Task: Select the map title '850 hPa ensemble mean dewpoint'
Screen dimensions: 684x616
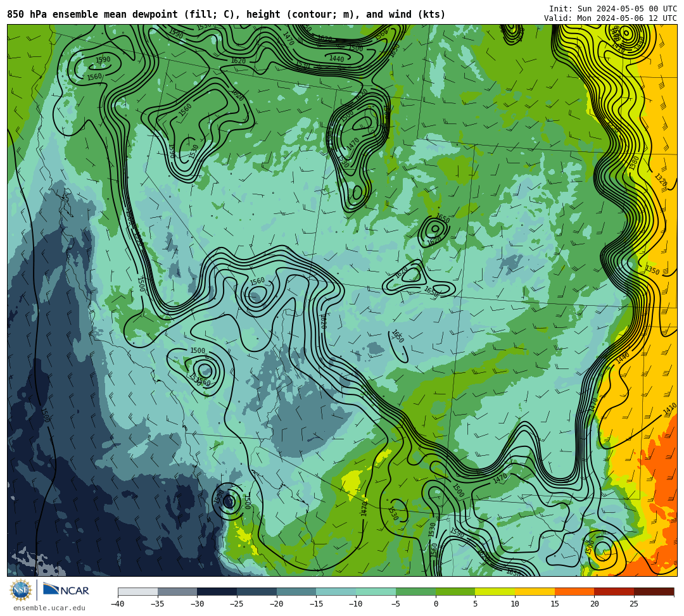Action: (x=92, y=15)
